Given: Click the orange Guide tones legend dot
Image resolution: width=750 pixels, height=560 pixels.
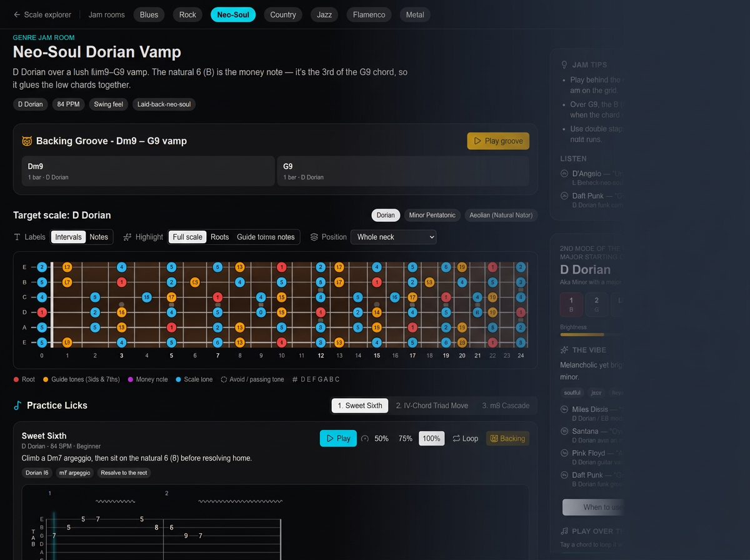Looking at the screenshot, I should pos(45,379).
